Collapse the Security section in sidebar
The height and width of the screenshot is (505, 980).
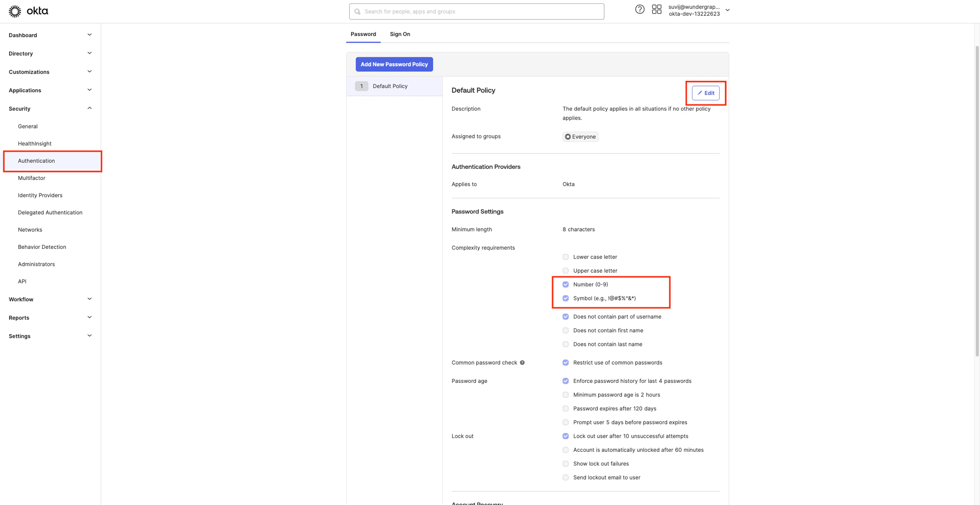[89, 108]
